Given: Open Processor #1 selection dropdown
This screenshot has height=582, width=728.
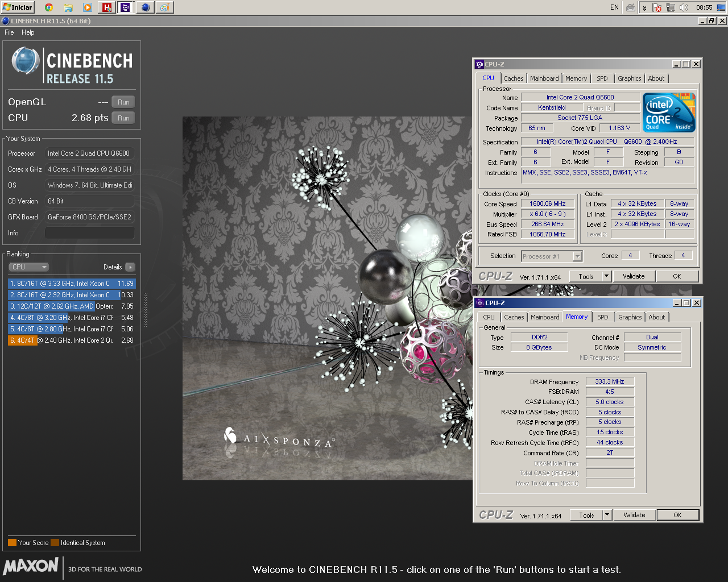Looking at the screenshot, I should [x=552, y=256].
